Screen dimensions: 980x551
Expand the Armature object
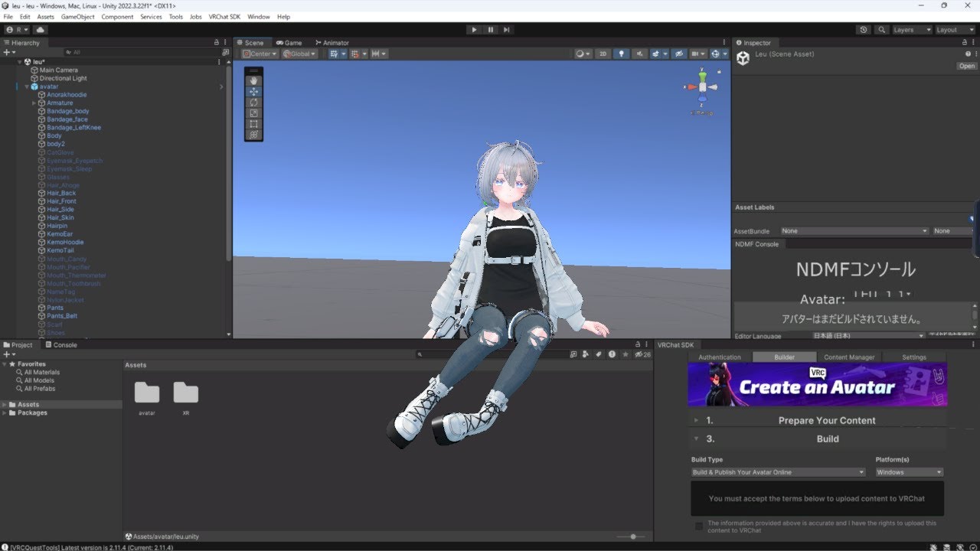pos(34,103)
